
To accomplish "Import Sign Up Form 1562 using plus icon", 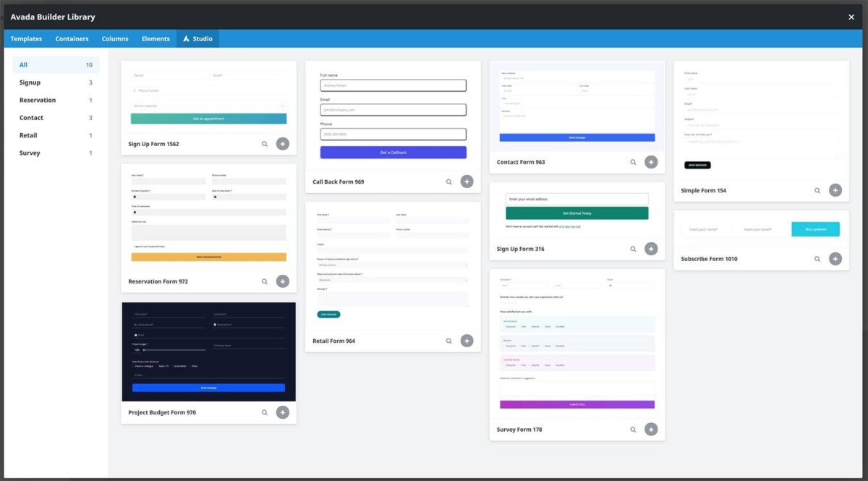I will click(x=282, y=143).
